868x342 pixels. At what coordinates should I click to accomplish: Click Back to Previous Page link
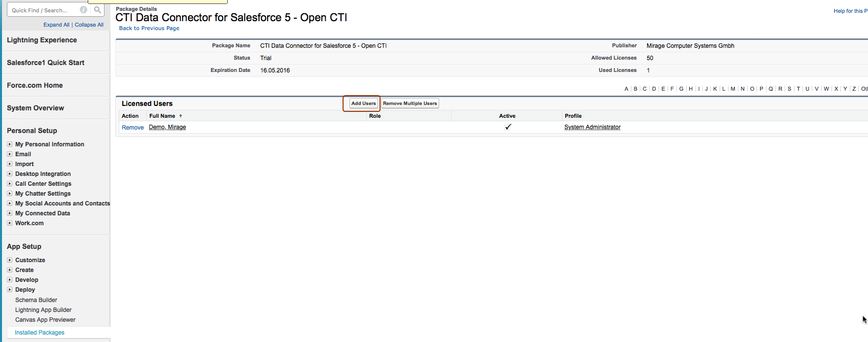click(x=149, y=28)
